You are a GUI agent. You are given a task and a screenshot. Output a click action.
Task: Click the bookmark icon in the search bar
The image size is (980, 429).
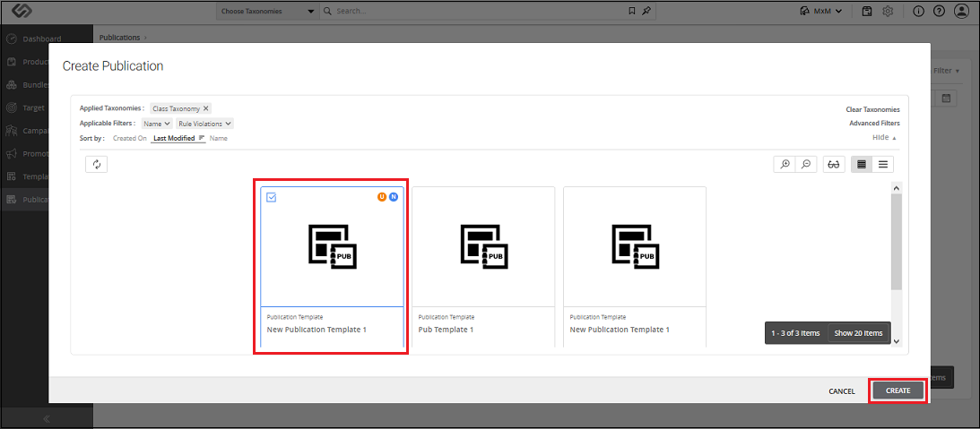click(x=632, y=12)
